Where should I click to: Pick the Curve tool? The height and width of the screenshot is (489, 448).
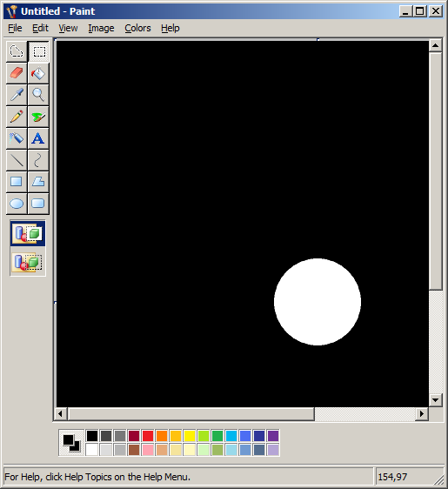tap(38, 160)
